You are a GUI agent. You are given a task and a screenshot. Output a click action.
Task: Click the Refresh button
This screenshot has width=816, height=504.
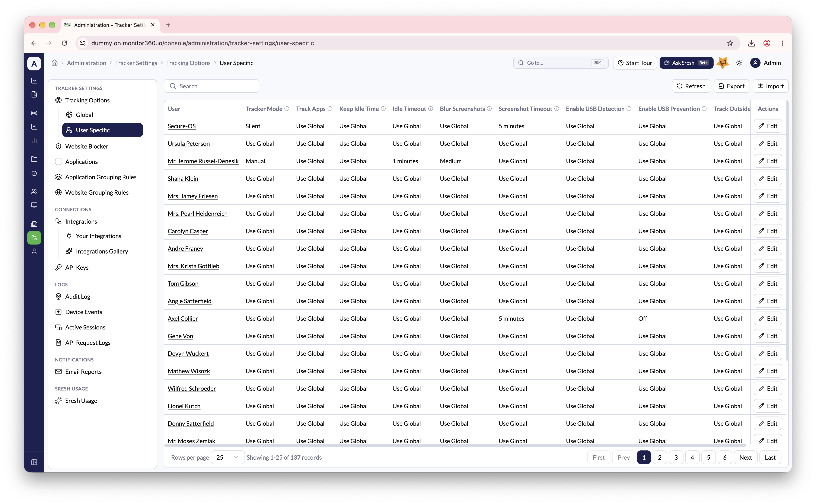pos(691,86)
